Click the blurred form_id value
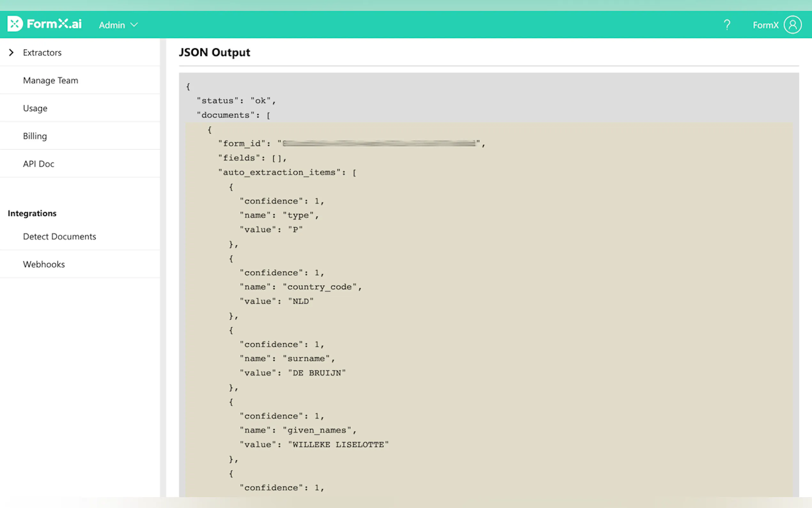 click(x=379, y=143)
